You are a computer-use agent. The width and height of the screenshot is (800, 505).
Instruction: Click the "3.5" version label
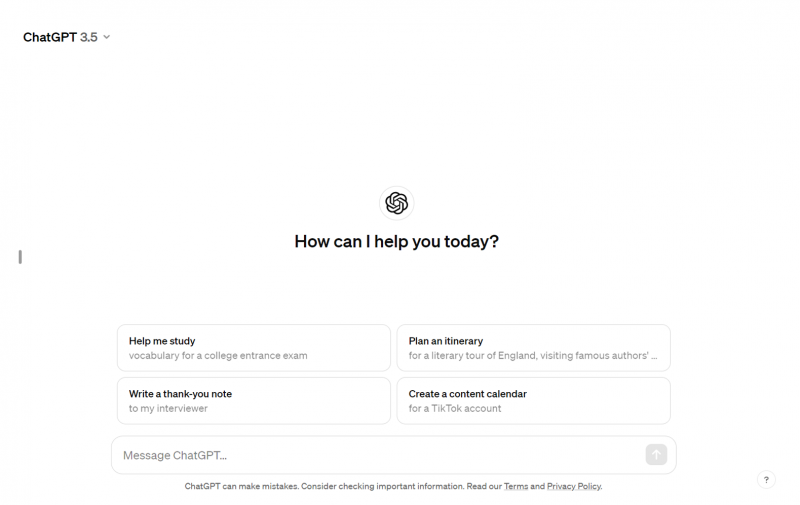point(89,37)
